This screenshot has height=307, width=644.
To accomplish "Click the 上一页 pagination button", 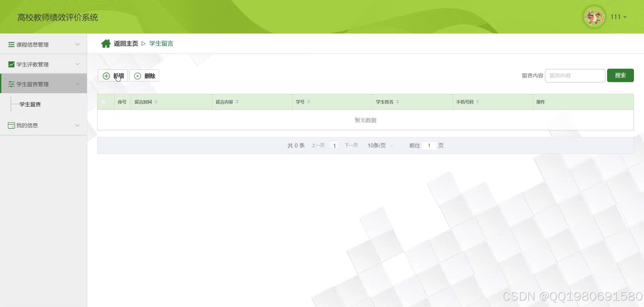I will [318, 145].
